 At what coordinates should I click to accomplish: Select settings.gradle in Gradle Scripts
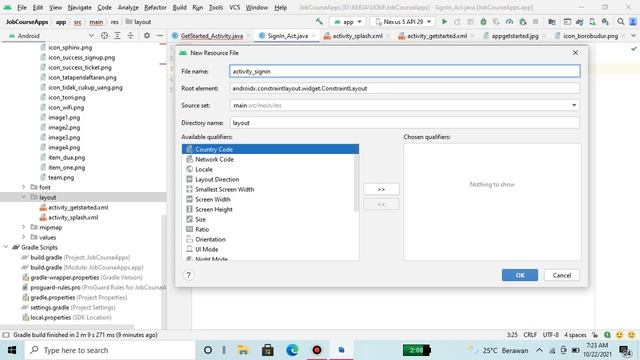50,307
